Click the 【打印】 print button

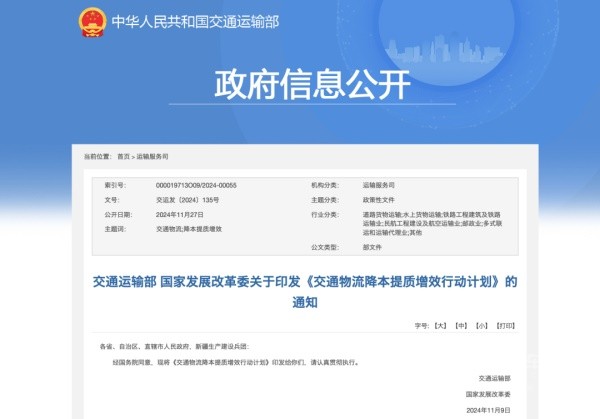coord(505,326)
